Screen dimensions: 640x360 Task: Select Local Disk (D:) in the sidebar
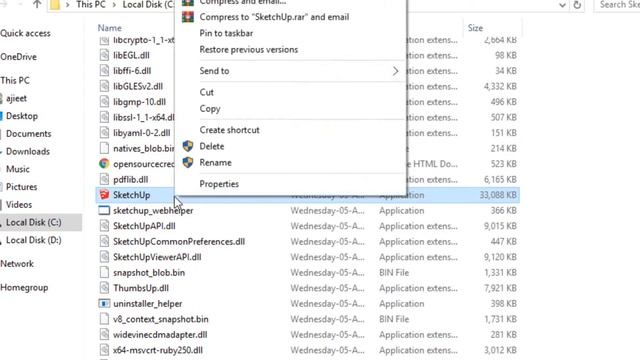pos(33,240)
